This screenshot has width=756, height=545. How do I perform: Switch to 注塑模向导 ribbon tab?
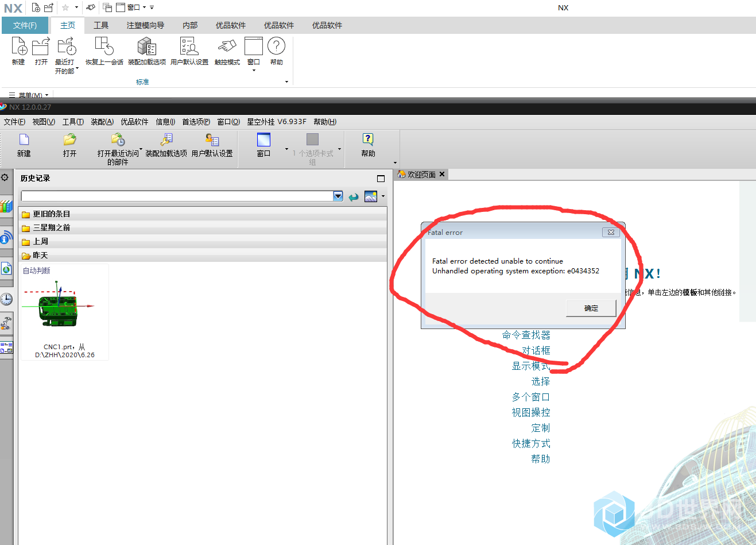[x=145, y=25]
